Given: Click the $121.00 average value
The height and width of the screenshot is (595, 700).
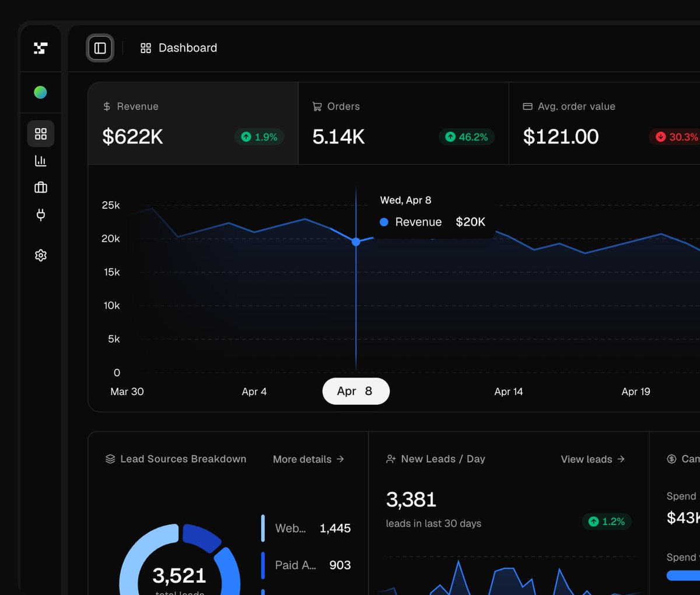Looking at the screenshot, I should (561, 136).
